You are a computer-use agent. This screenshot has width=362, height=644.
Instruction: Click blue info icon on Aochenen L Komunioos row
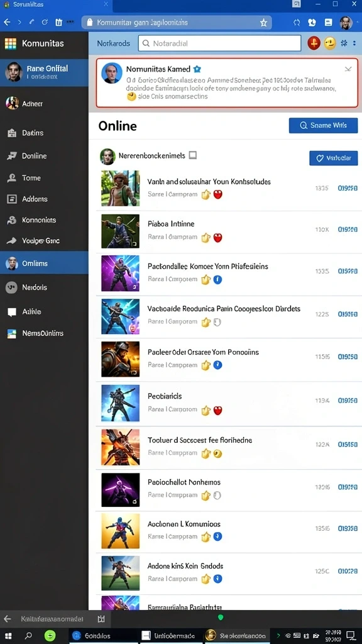pyautogui.click(x=218, y=536)
